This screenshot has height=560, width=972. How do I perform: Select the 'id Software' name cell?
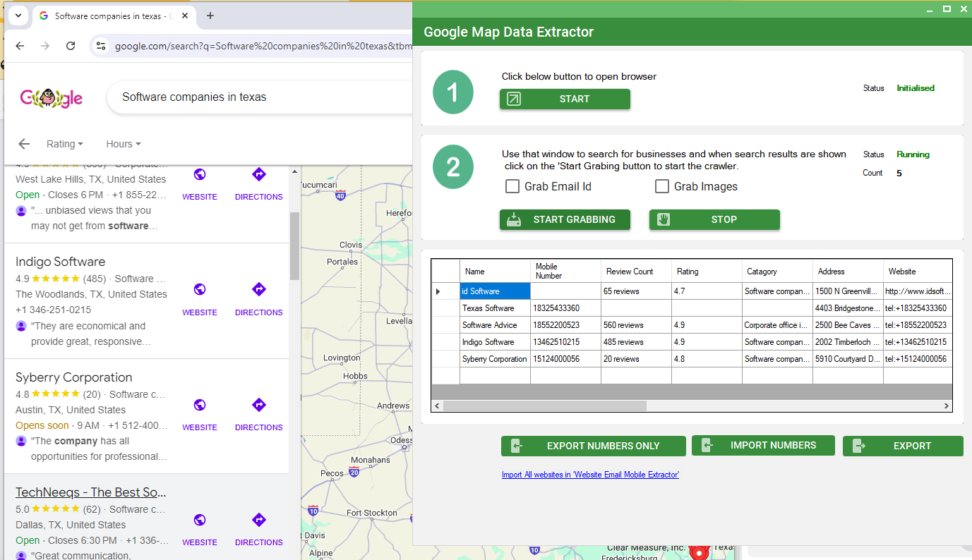pos(495,291)
